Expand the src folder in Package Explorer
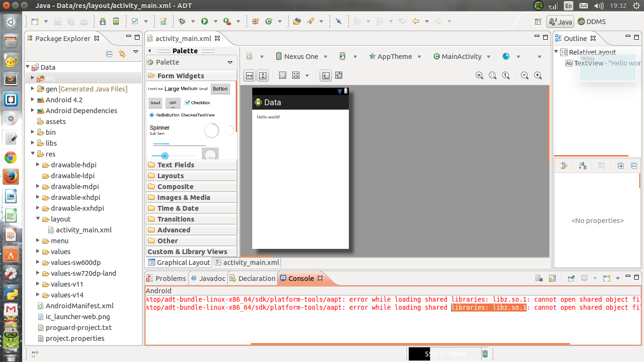The width and height of the screenshot is (644, 362). tap(33, 78)
